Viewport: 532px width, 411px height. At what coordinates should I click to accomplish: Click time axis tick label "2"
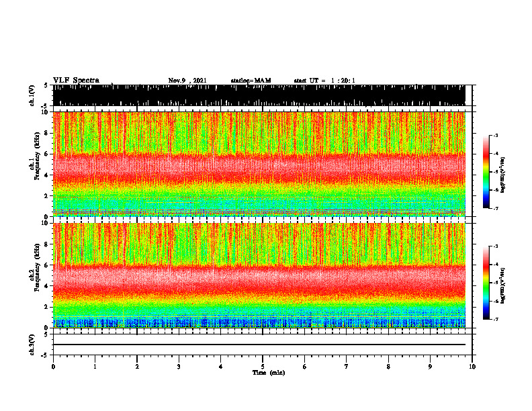[x=137, y=367]
